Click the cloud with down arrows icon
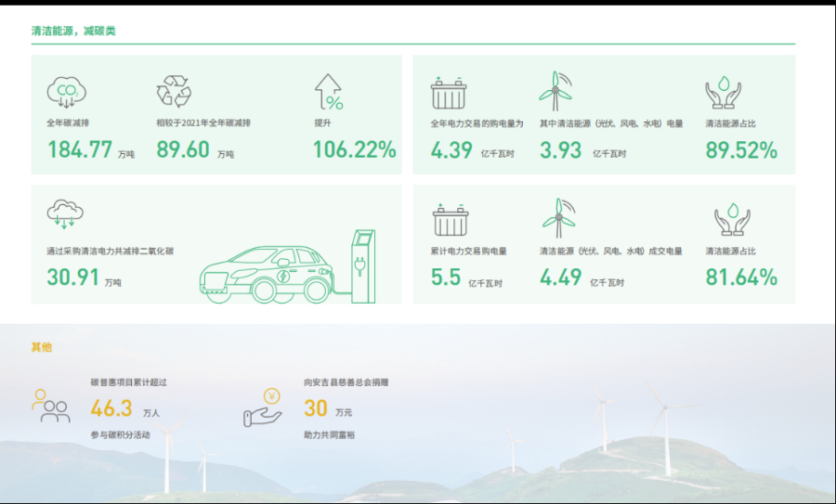The width and height of the screenshot is (836, 504). [x=65, y=214]
